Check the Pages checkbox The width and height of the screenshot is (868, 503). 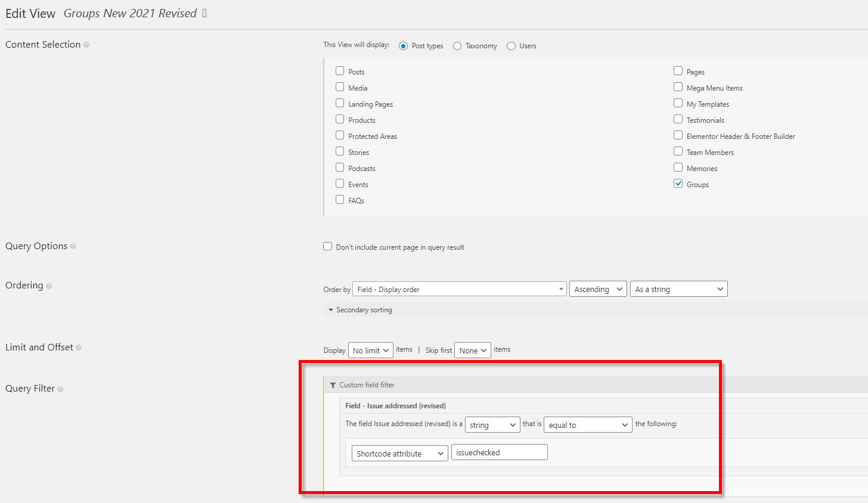(678, 71)
